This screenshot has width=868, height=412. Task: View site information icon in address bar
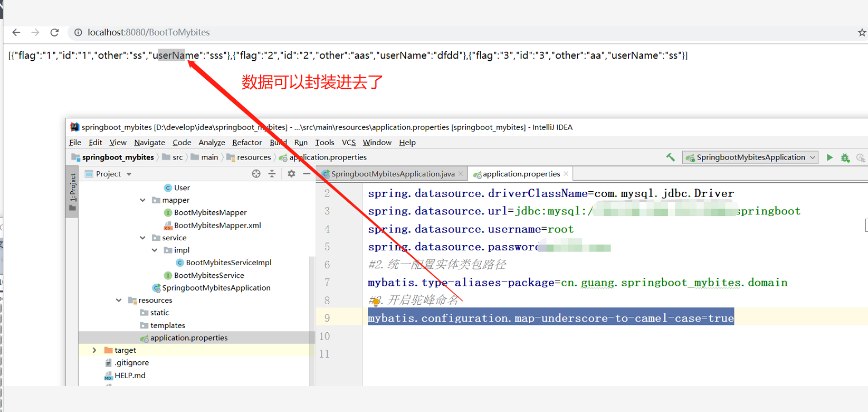point(78,32)
